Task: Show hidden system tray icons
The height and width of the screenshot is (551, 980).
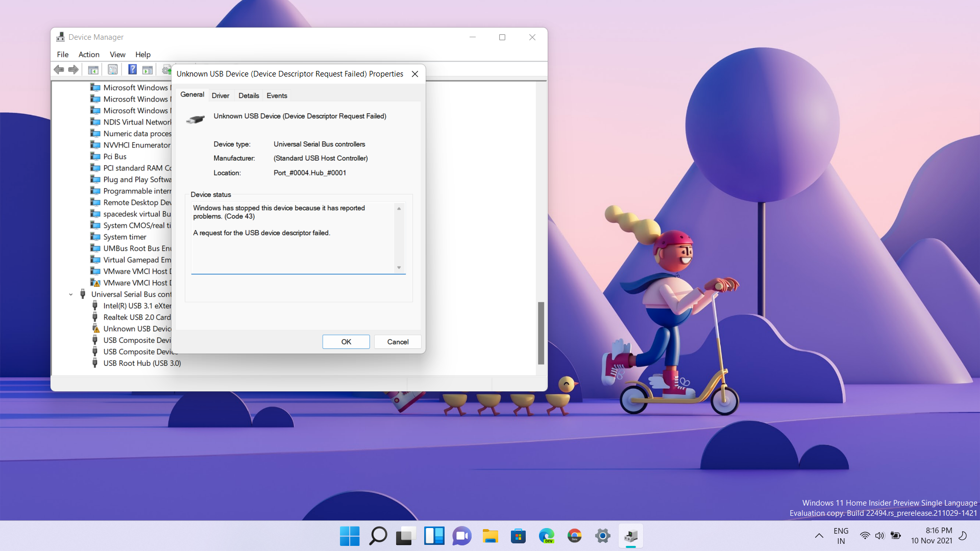Action: [x=819, y=536]
